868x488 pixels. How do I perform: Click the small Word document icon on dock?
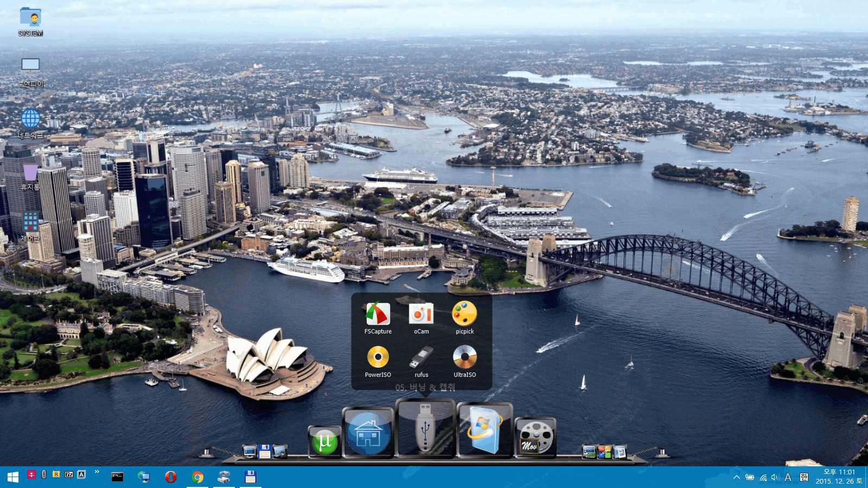point(620,451)
